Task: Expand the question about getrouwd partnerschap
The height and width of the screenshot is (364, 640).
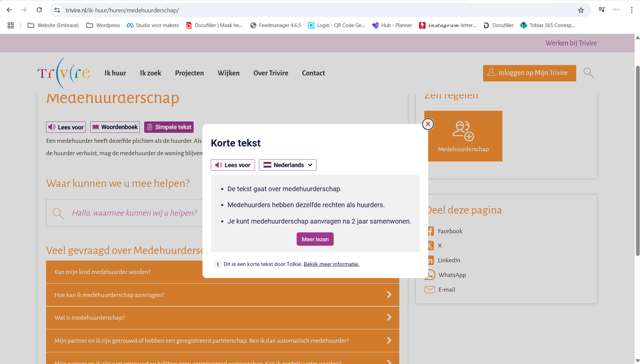Action: click(222, 341)
